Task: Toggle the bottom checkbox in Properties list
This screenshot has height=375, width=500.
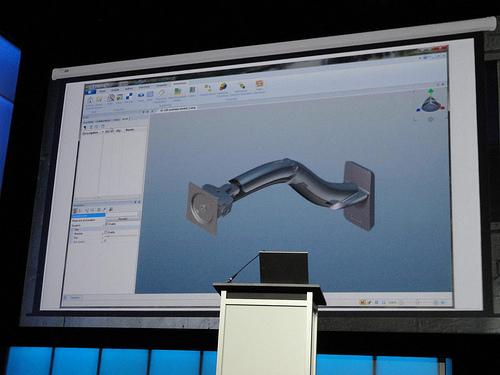Action: 105,241
